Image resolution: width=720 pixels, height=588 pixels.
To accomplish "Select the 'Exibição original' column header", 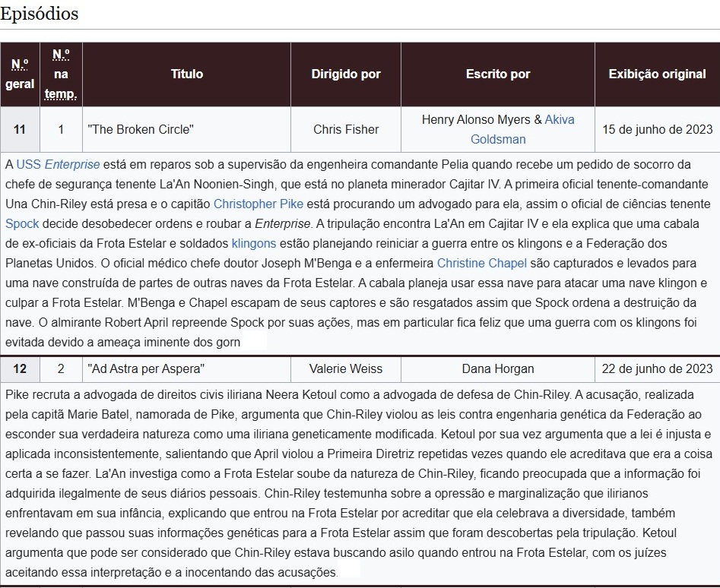I will point(657,74).
